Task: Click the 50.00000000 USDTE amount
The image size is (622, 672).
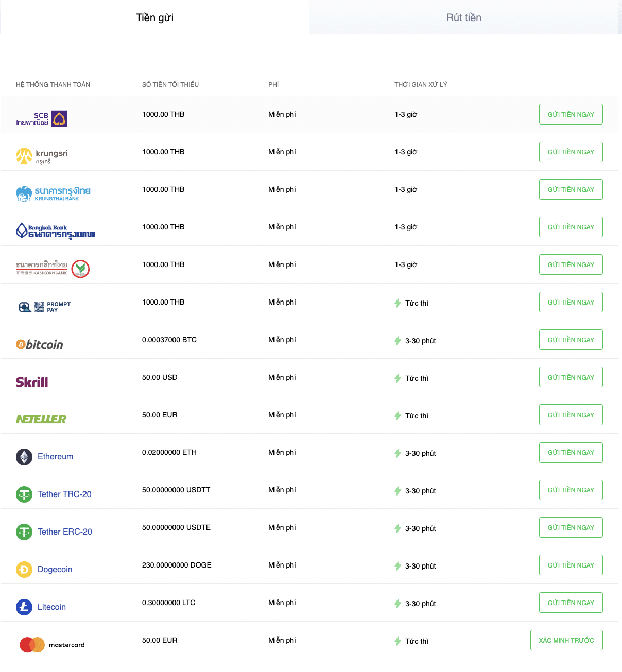Action: 176,527
